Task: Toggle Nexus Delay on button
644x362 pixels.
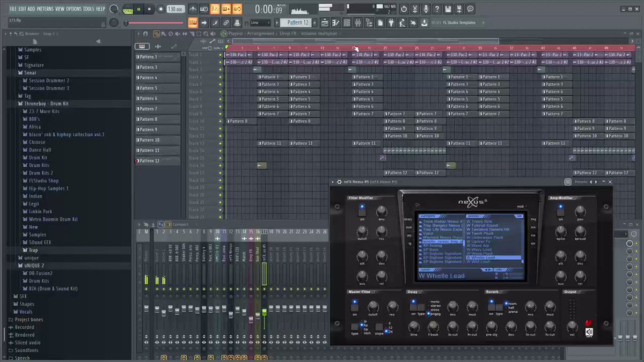Action: pyautogui.click(x=413, y=307)
